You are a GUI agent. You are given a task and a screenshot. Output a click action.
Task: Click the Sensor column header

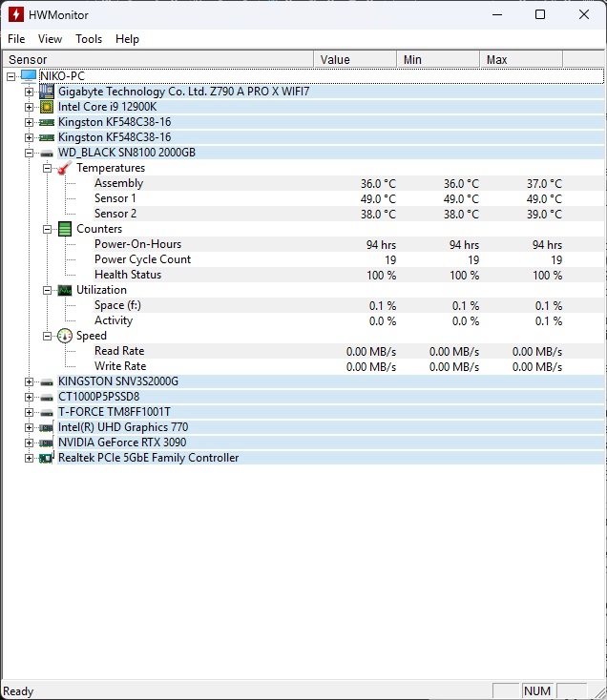click(158, 59)
